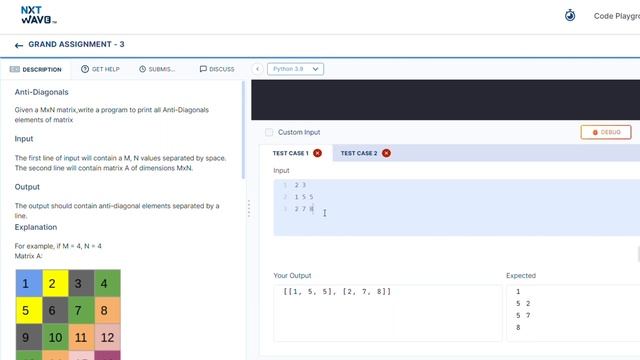Click the red failed icon on Test Case 2
The height and width of the screenshot is (360, 640).
tap(386, 153)
